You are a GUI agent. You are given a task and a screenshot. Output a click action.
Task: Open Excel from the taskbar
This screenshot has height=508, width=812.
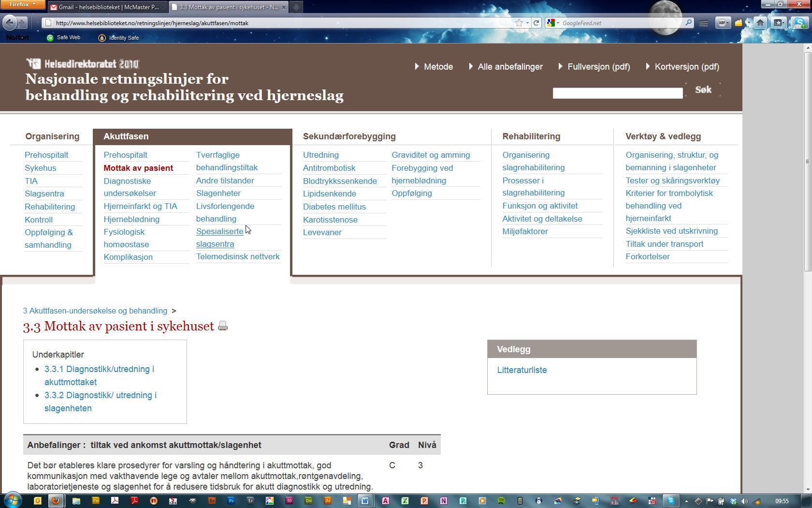click(405, 501)
